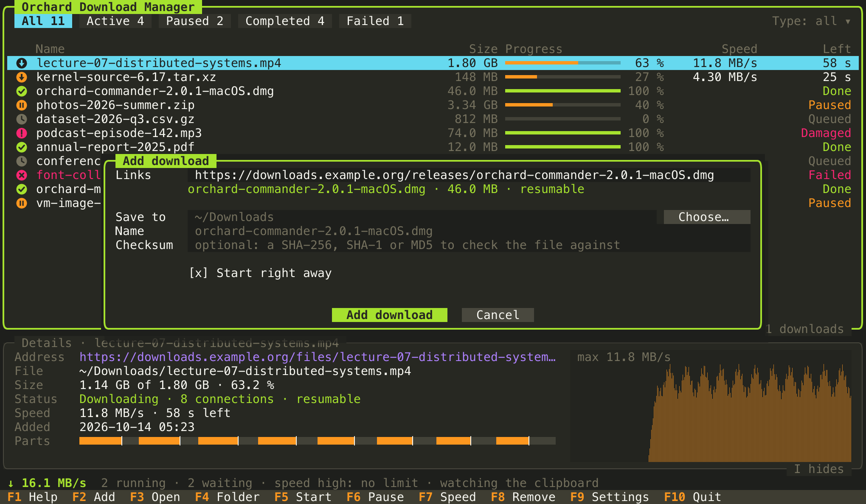Switch to the Completed 4 tab
Screen dimensions: 866x504
point(285,21)
